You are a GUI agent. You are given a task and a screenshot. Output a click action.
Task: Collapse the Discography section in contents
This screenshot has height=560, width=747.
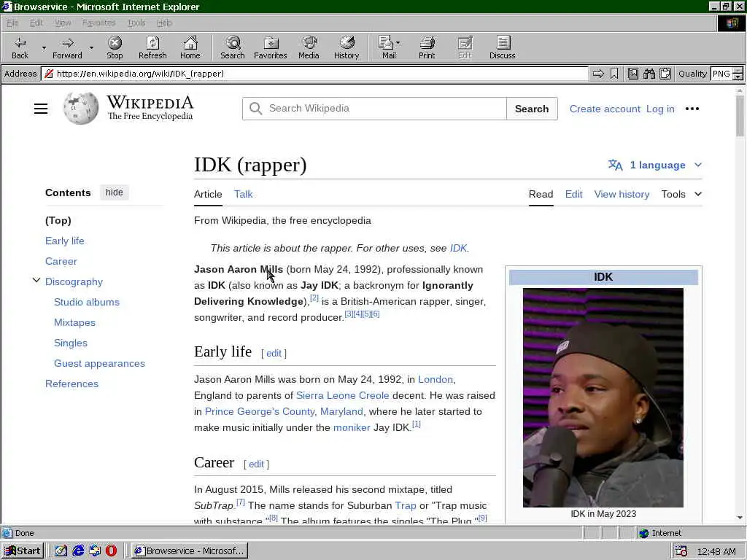click(36, 281)
